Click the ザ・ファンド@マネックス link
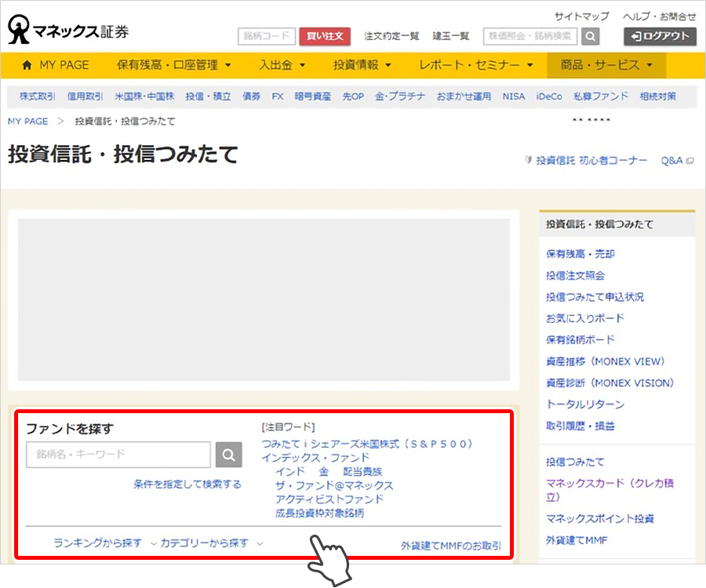Viewport: 706px width, 588px height. [x=334, y=485]
